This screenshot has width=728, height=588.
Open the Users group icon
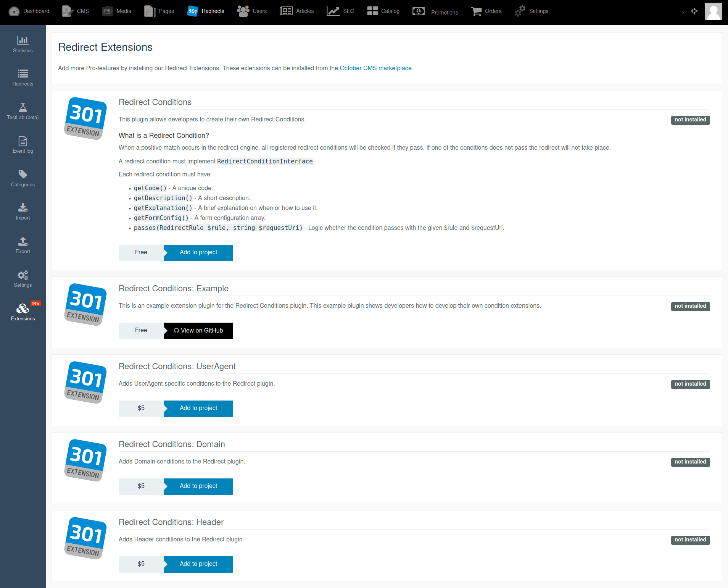coord(243,11)
